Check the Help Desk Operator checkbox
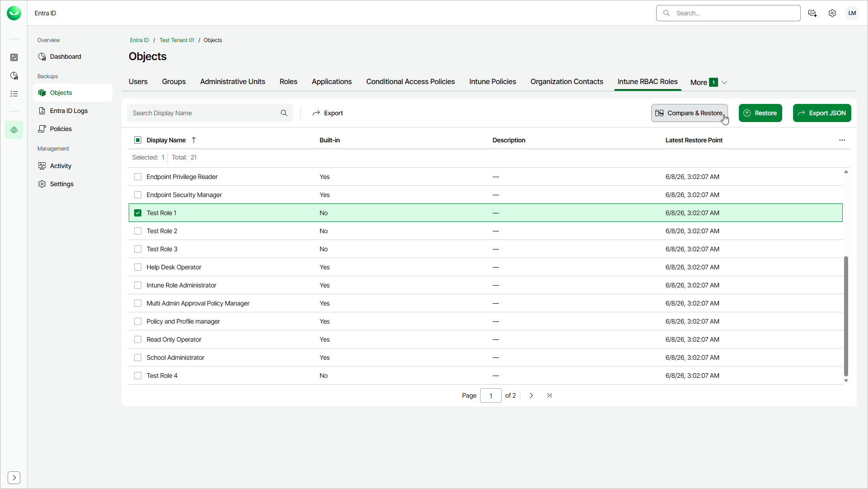This screenshot has height=489, width=868. [138, 267]
